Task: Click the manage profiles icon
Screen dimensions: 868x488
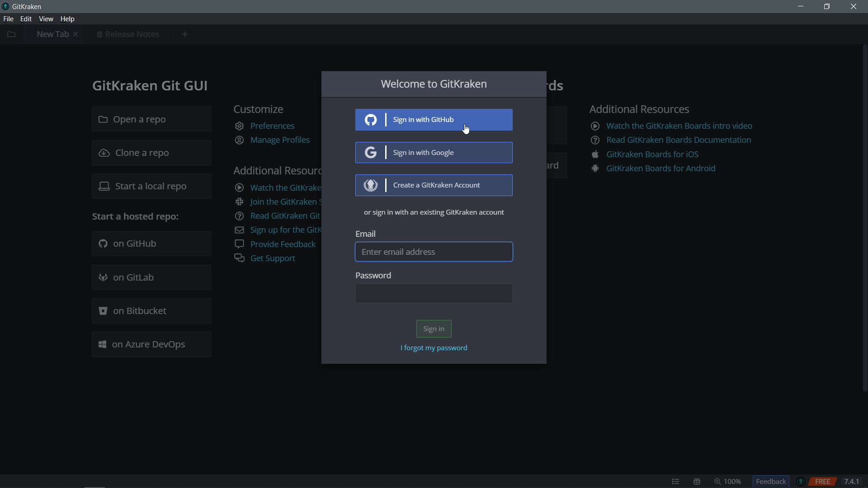Action: point(239,140)
